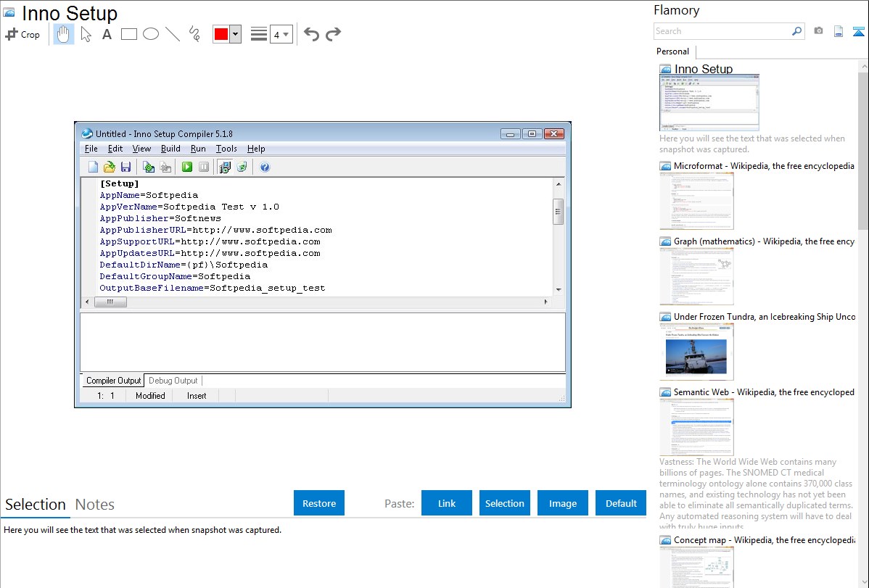
Task: Click the Compile script icon
Action: click(x=149, y=167)
